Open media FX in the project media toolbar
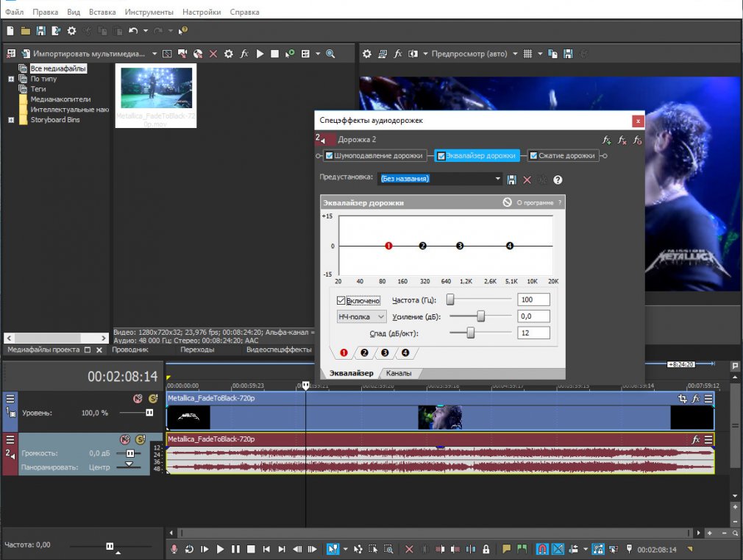The image size is (743, 560). pos(244,54)
